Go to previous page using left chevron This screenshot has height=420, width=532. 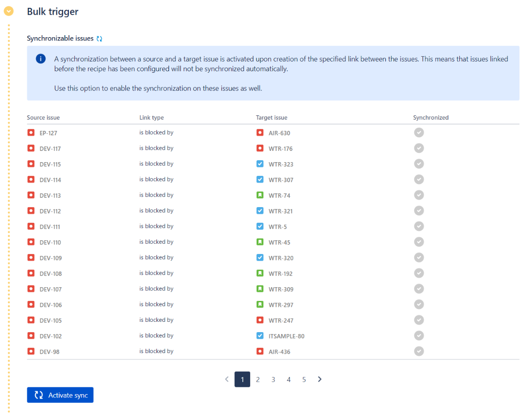click(x=227, y=379)
